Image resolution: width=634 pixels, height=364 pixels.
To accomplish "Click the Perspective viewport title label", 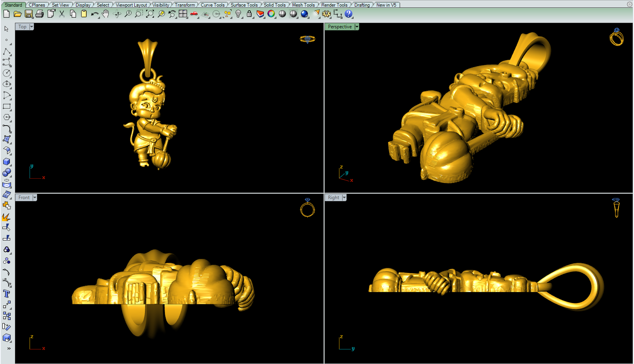I will [340, 27].
